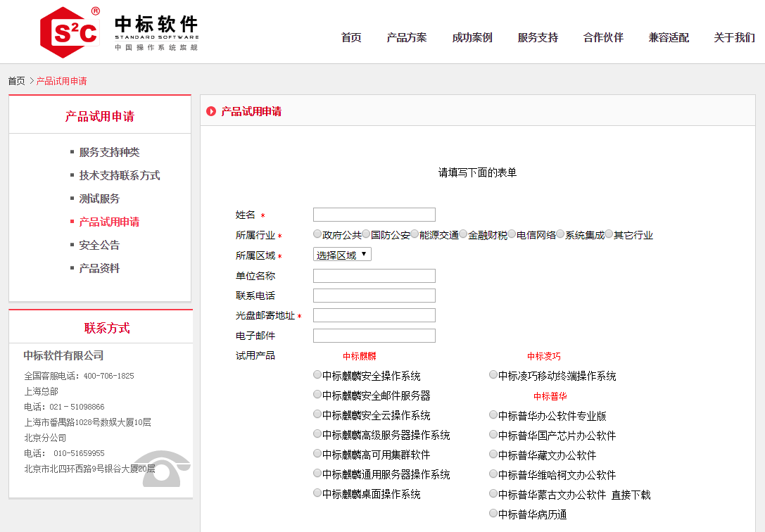Click the 010-51659955 Beijing phone number

(79, 453)
